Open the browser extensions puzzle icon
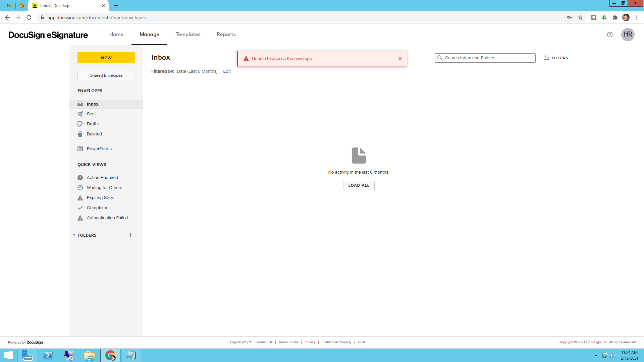Viewport: 644px width, 362px height. [x=615, y=17]
